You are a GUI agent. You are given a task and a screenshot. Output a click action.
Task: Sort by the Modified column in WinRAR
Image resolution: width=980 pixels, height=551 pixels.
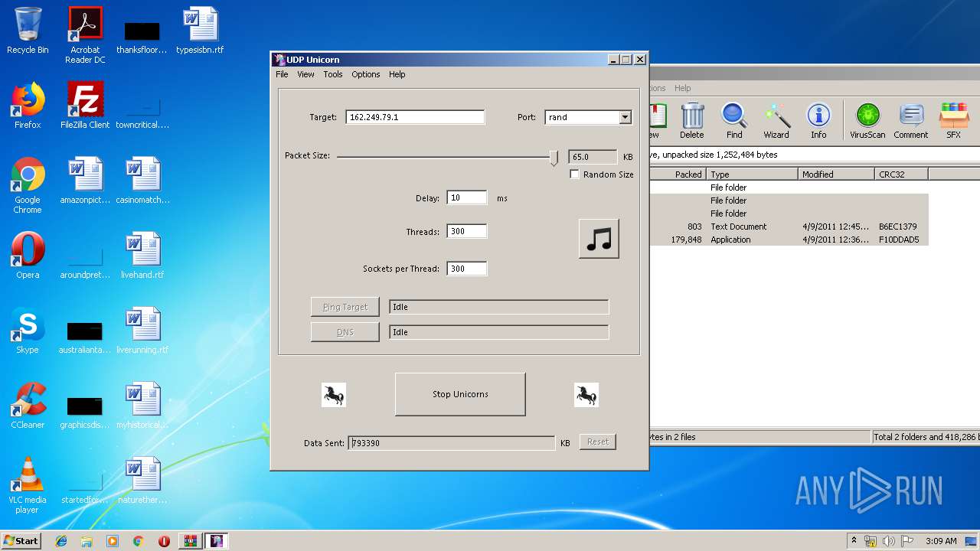coord(837,174)
